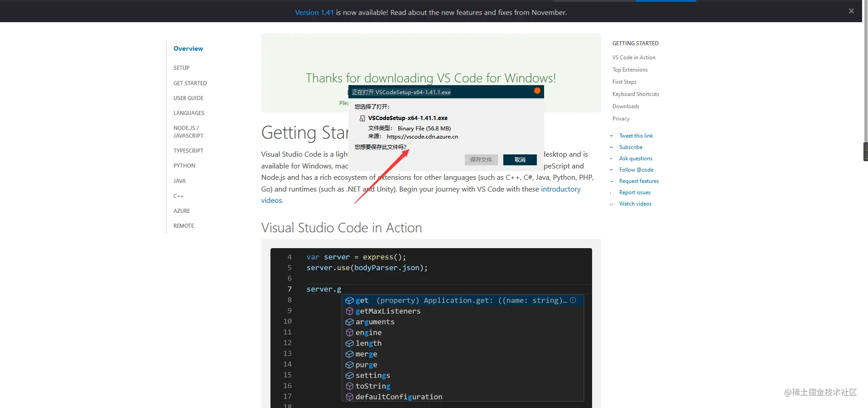Image resolution: width=868 pixels, height=408 pixels.
Task: Jump to Downloads section link
Action: [626, 106]
